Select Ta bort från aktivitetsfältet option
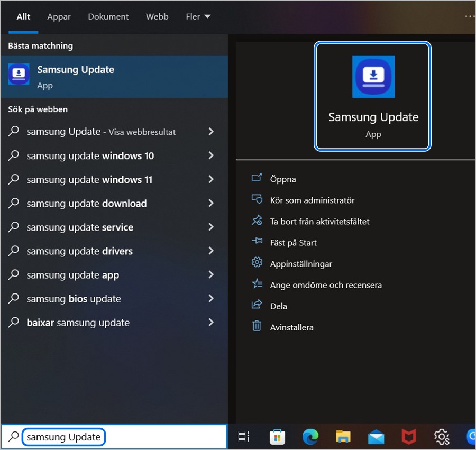476x450 pixels. click(x=257, y=221)
